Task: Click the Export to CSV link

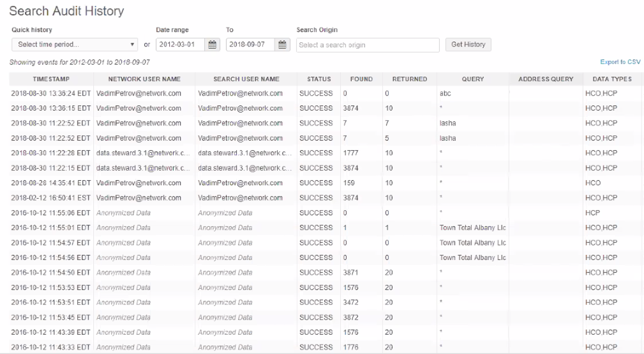Action: tap(620, 62)
